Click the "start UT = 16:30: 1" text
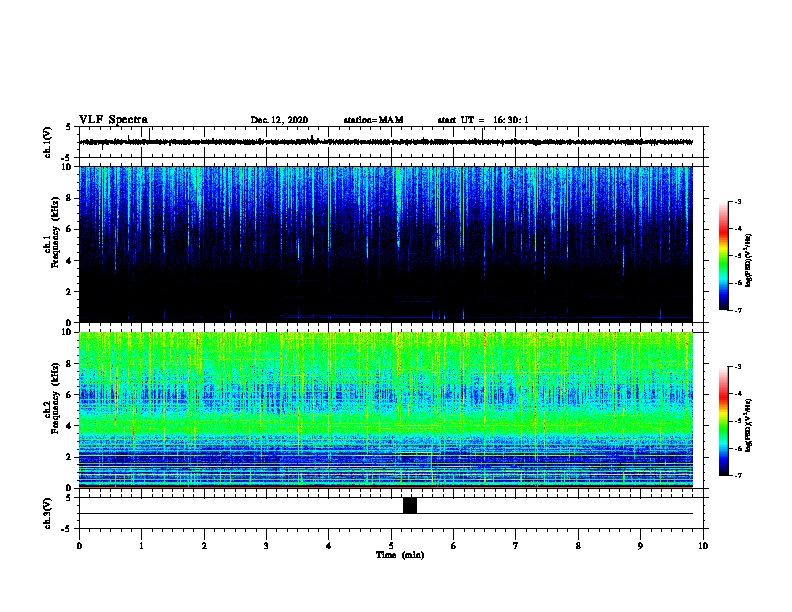792x612 pixels. 483,120
